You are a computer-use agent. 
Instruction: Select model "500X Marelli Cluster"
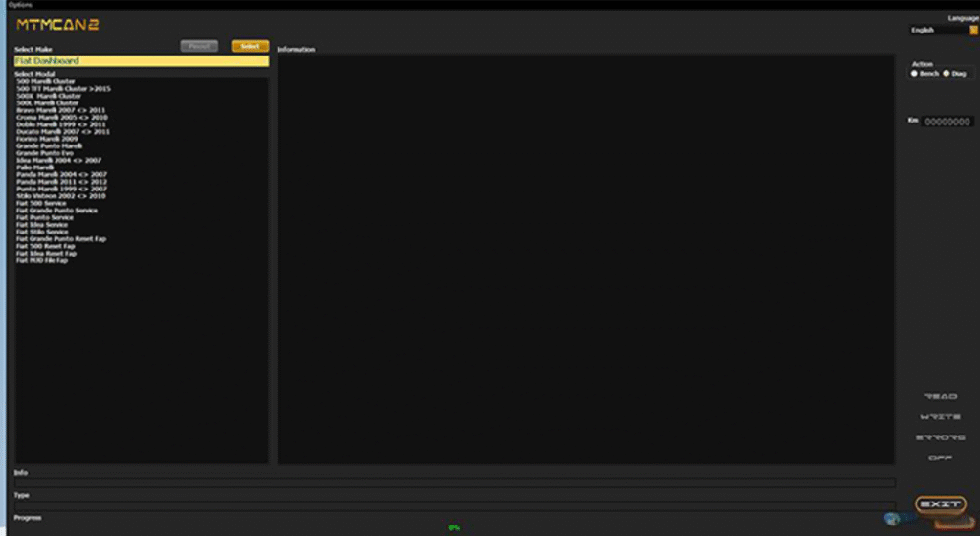click(49, 96)
